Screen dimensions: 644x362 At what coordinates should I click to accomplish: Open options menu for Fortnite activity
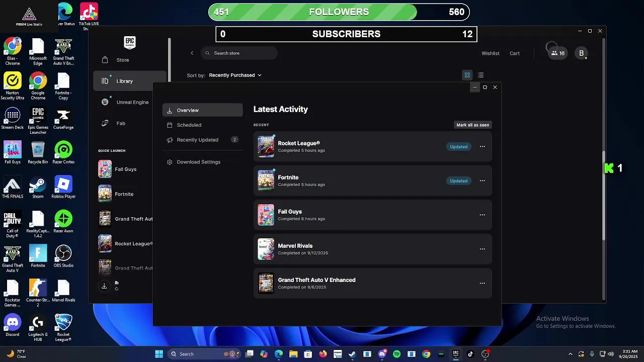(482, 181)
